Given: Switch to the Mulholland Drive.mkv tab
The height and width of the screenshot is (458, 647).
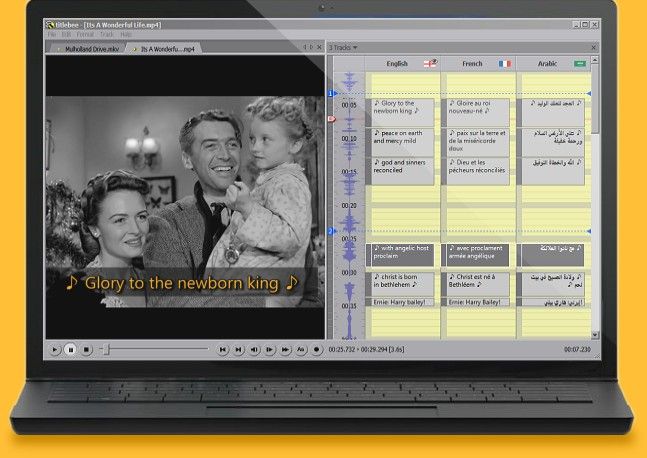Looking at the screenshot, I should [x=88, y=49].
